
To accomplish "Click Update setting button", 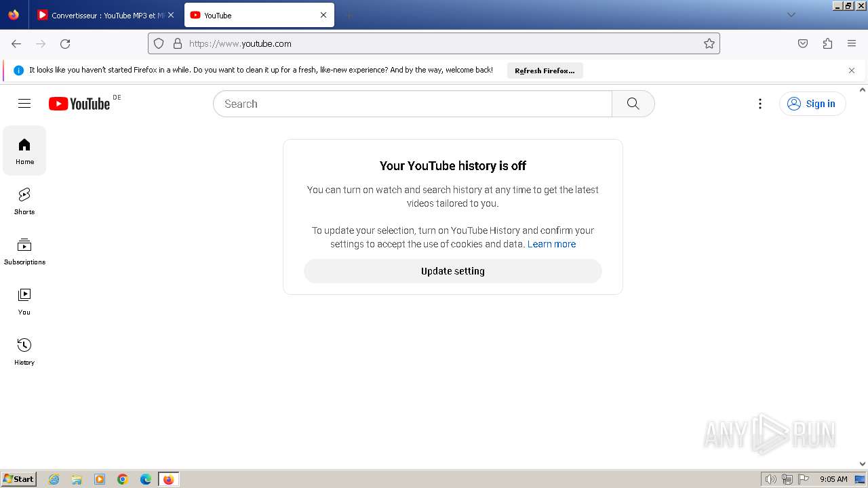I will [453, 271].
